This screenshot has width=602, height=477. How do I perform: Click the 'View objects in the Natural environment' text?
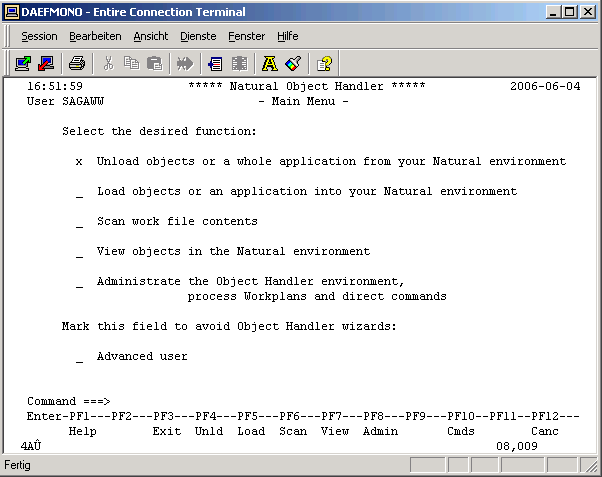tap(233, 251)
